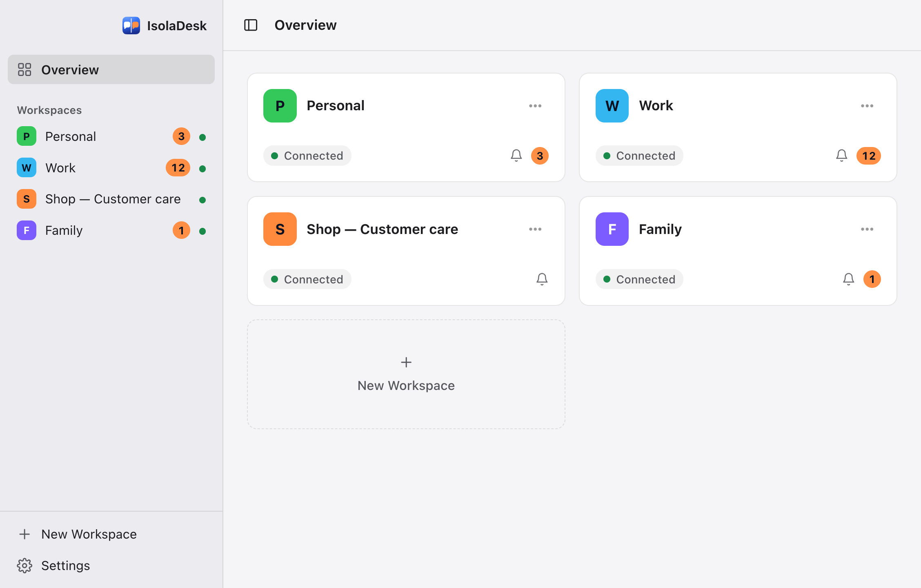Image resolution: width=921 pixels, height=588 pixels.
Task: Click the bell icon on Work card
Action: point(841,156)
